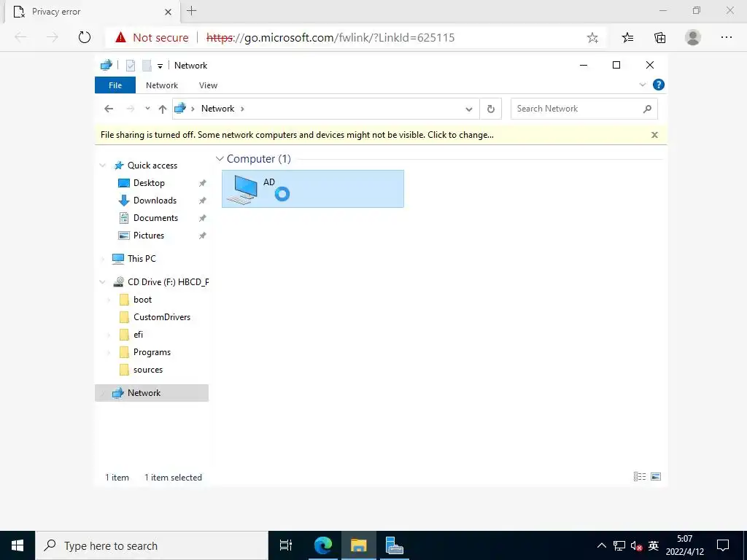The image size is (747, 560).
Task: Expand the This PC tree node
Action: tap(102, 259)
